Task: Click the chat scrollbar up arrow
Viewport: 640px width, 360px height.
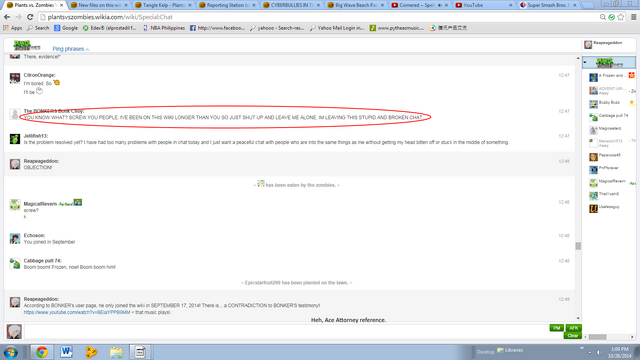Action: point(578,58)
